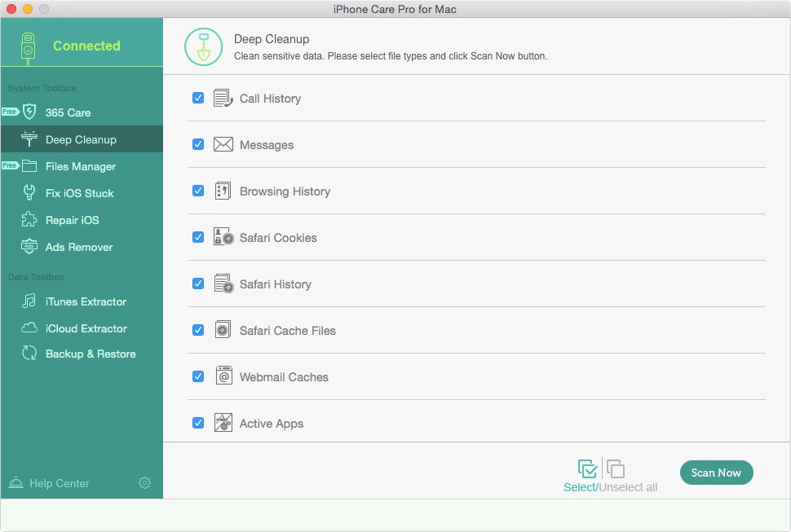Open Files Manager from the sidebar
The width and height of the screenshot is (791, 532).
point(82,166)
